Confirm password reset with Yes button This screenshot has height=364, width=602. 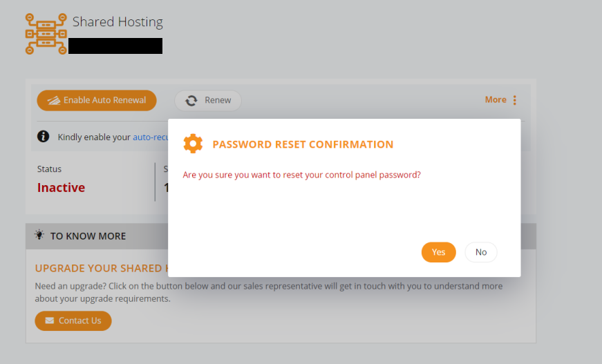coord(438,252)
